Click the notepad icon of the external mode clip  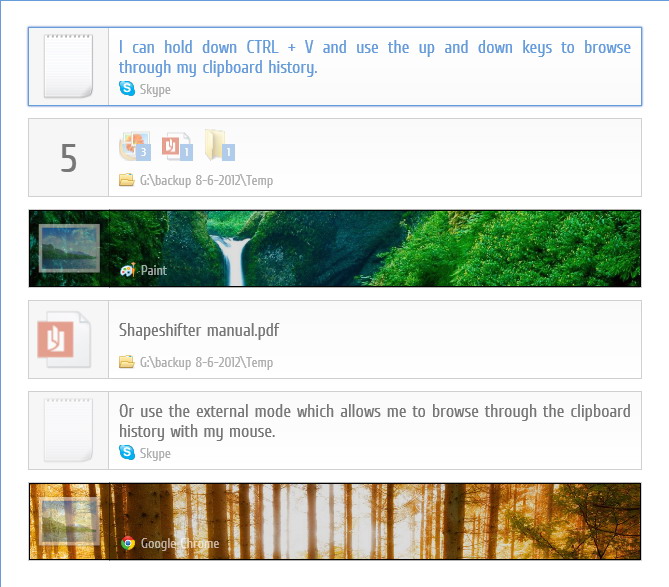[68, 430]
